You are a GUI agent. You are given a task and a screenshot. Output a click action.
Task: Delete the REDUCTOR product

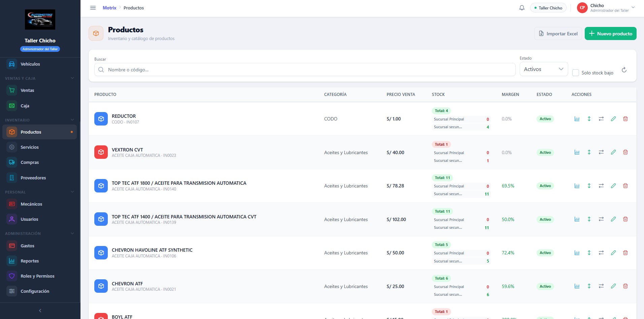pos(625,119)
